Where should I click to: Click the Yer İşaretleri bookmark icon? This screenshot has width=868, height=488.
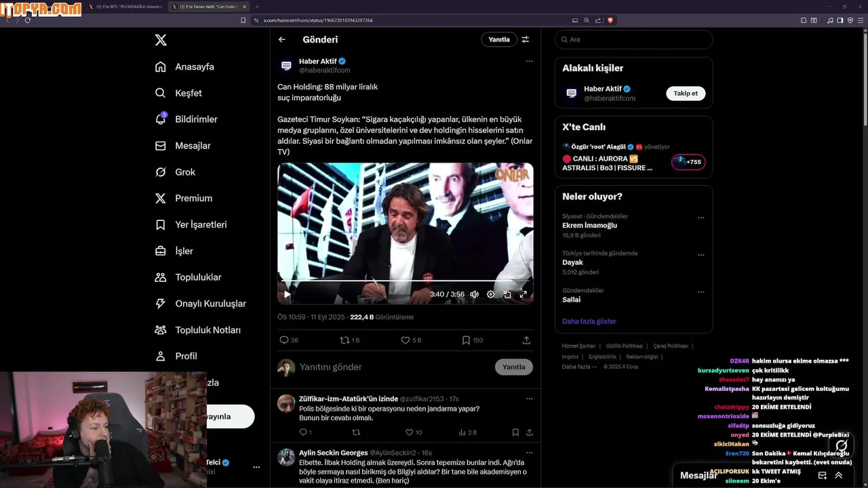point(161,224)
